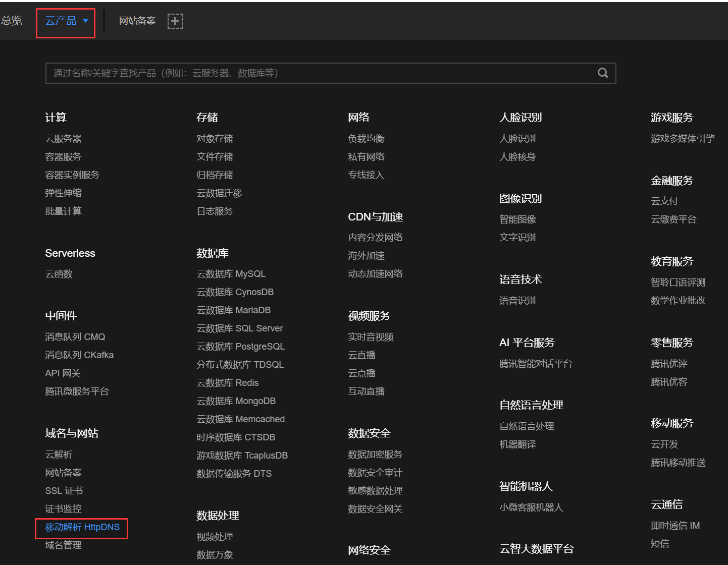728x565 pixels.
Task: Open API 网关 link
Action: (x=63, y=373)
